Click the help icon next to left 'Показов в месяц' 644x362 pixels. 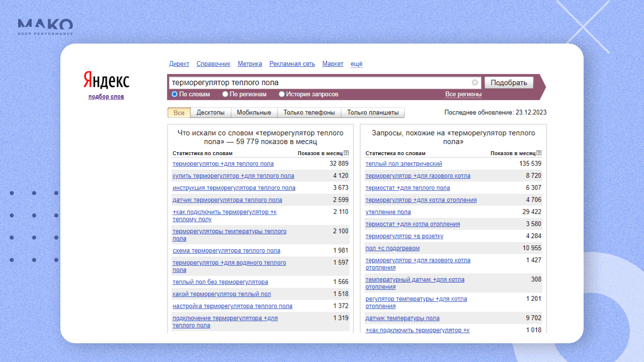346,153
